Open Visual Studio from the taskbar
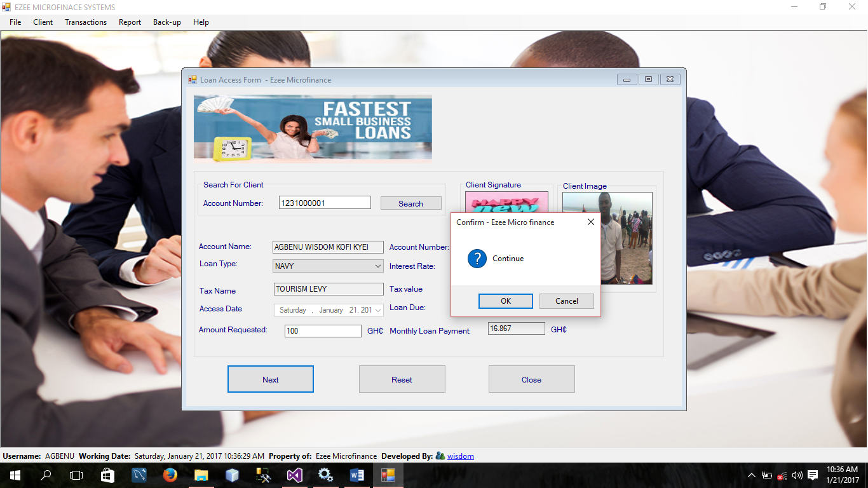Viewport: 868px width, 488px height. coord(294,475)
